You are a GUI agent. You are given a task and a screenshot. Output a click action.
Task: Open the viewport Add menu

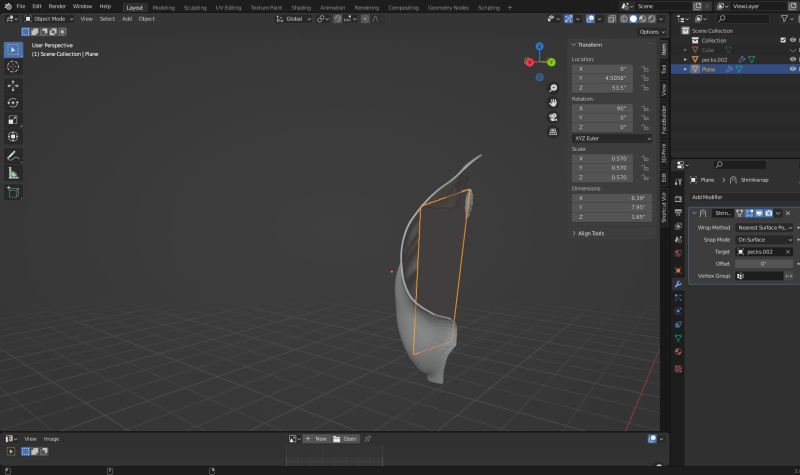pos(127,19)
